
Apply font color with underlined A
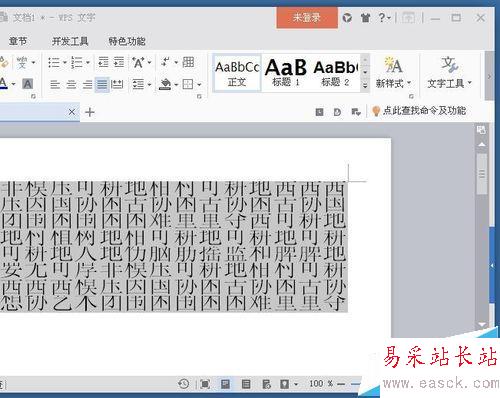click(3, 83)
